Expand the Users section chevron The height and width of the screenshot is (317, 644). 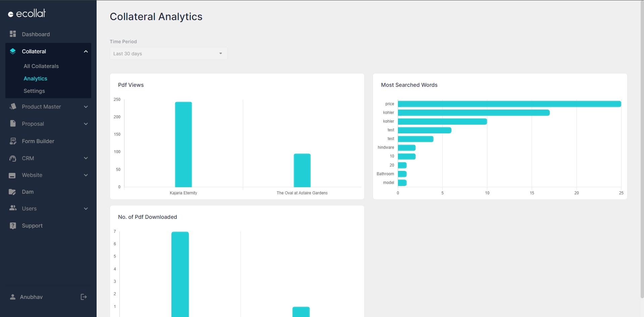point(86,208)
